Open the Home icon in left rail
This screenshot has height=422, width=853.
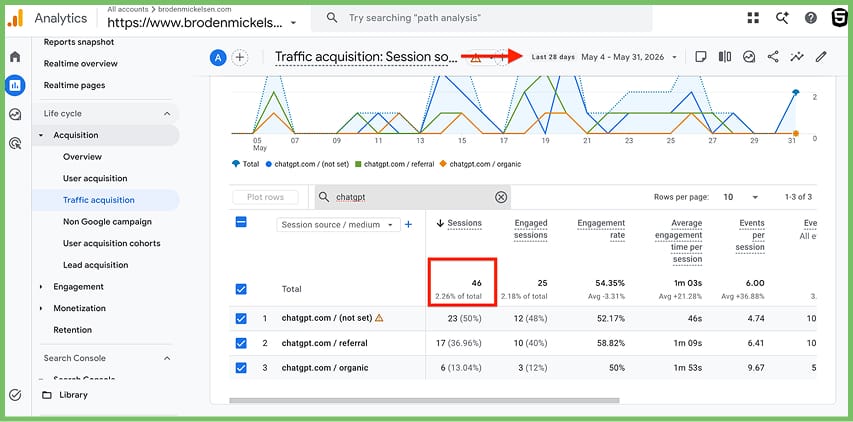[15, 57]
